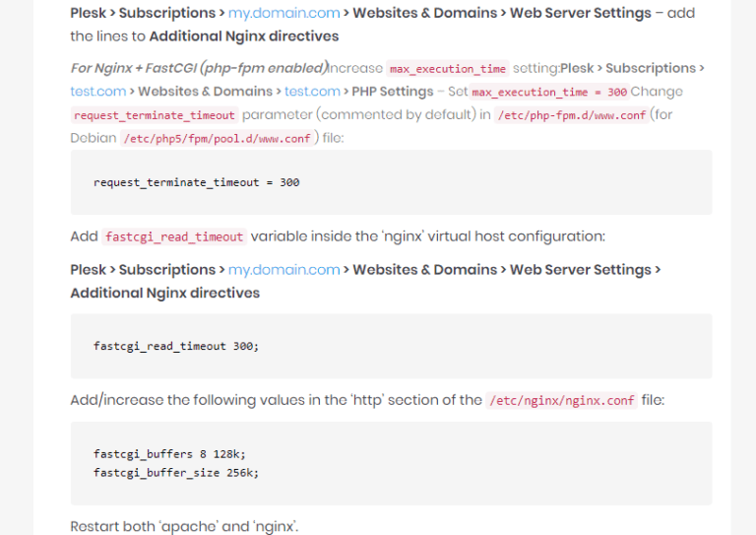Screen dimensions: 756x535
Task: Click the pink request_terminate_timeout inline code
Action: 155,115
